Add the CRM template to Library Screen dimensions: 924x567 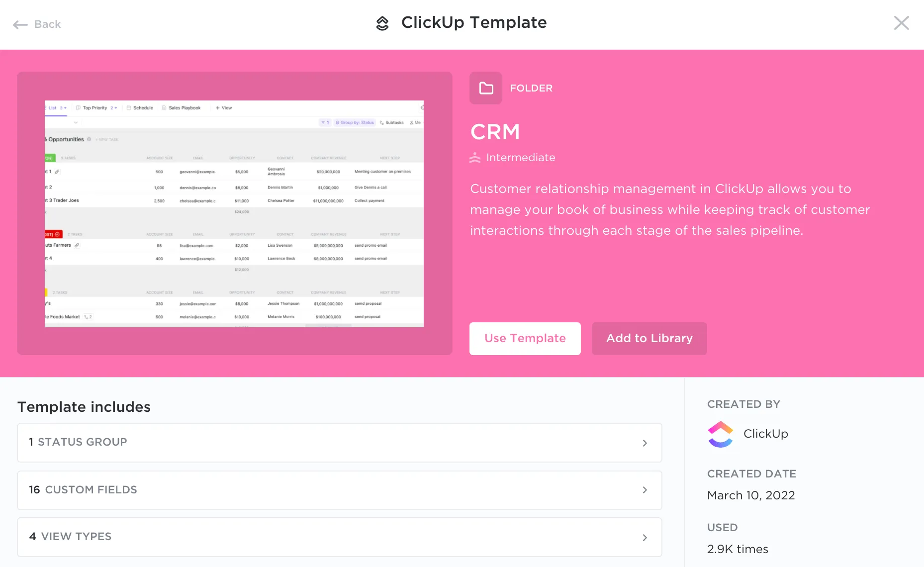point(649,339)
